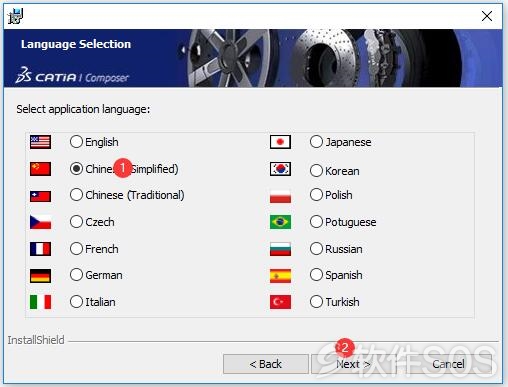Click the Turkey flag icon
The height and width of the screenshot is (387, 508).
[280, 302]
